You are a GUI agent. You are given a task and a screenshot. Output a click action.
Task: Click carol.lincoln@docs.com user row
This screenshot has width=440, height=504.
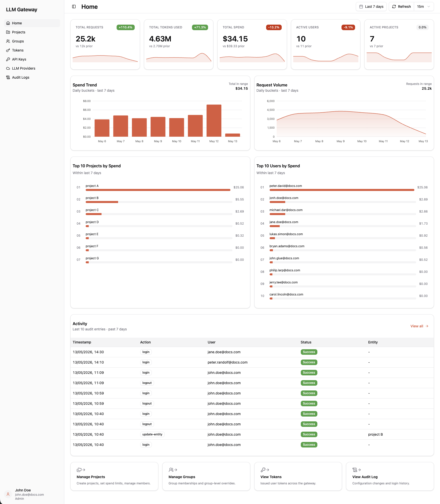point(344,296)
